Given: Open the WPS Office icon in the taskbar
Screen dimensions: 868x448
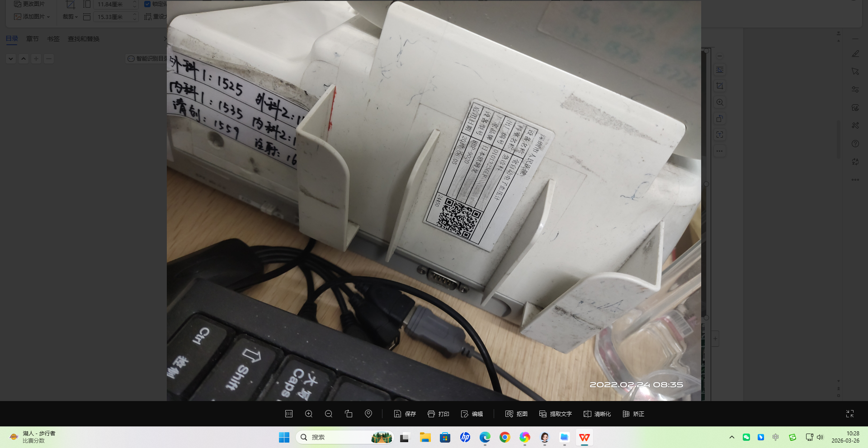Looking at the screenshot, I should [584, 437].
